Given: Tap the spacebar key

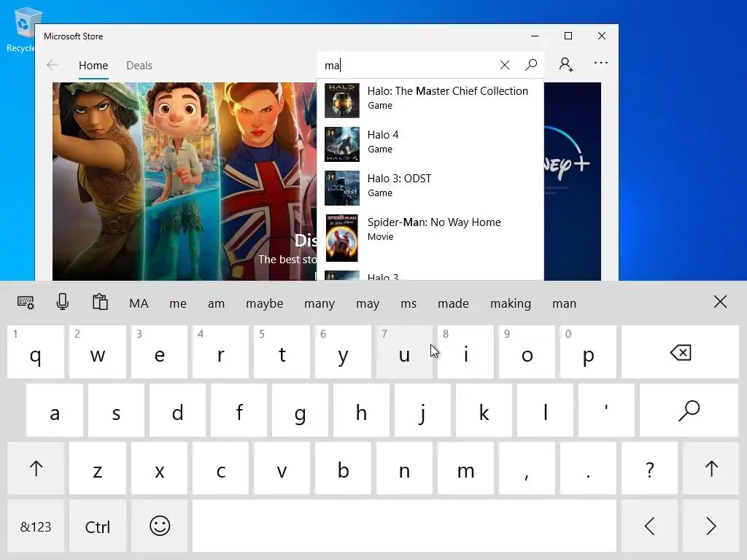Looking at the screenshot, I should point(404,526).
